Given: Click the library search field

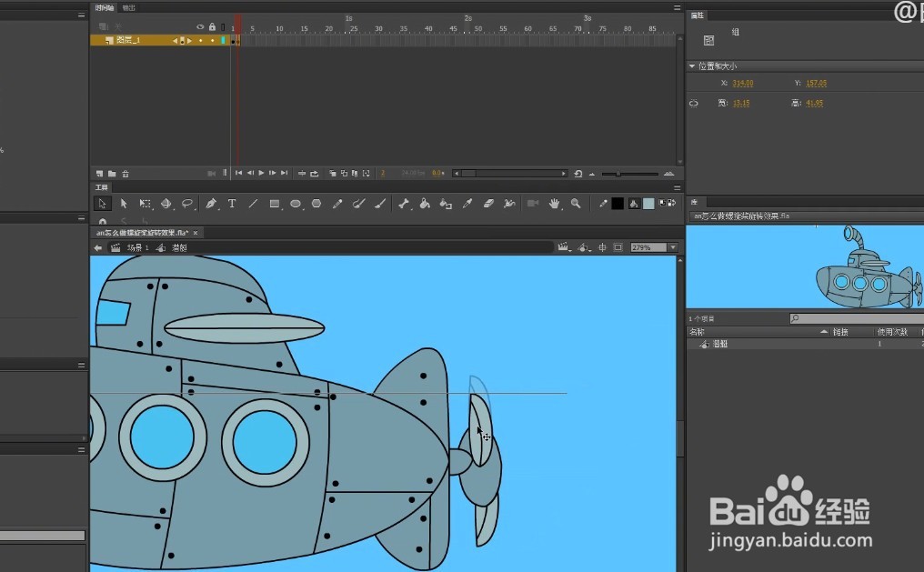Looking at the screenshot, I should (x=856, y=318).
